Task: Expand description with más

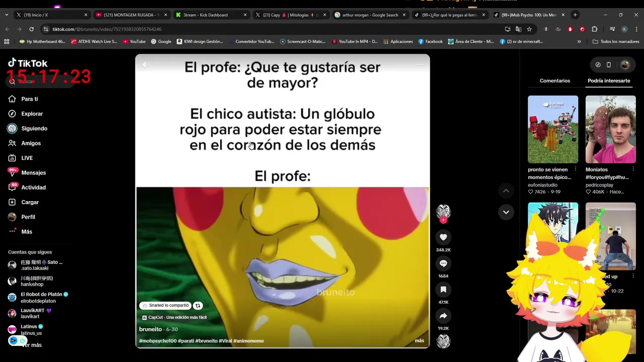Action: coord(419,341)
